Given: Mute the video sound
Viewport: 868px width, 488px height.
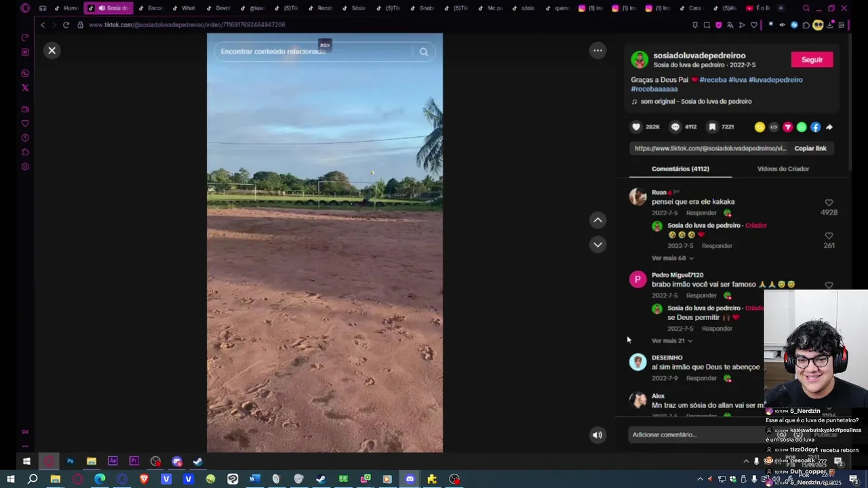Looking at the screenshot, I should coord(597,435).
